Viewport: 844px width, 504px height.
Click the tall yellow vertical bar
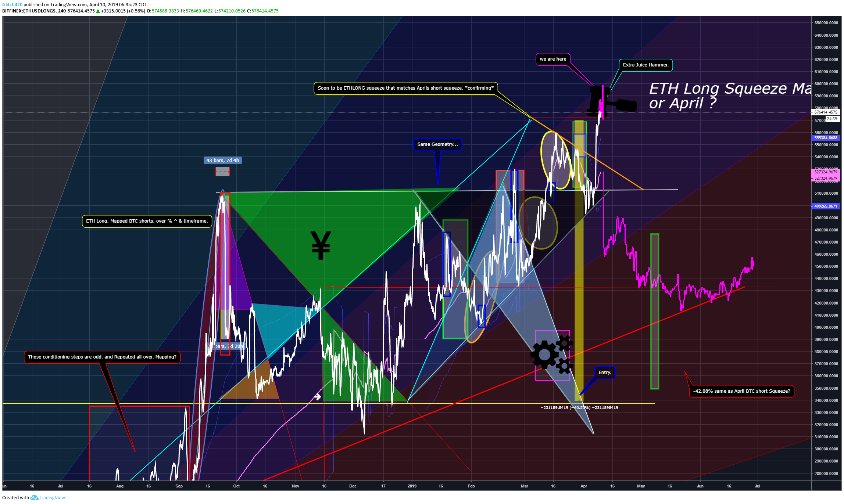579,261
